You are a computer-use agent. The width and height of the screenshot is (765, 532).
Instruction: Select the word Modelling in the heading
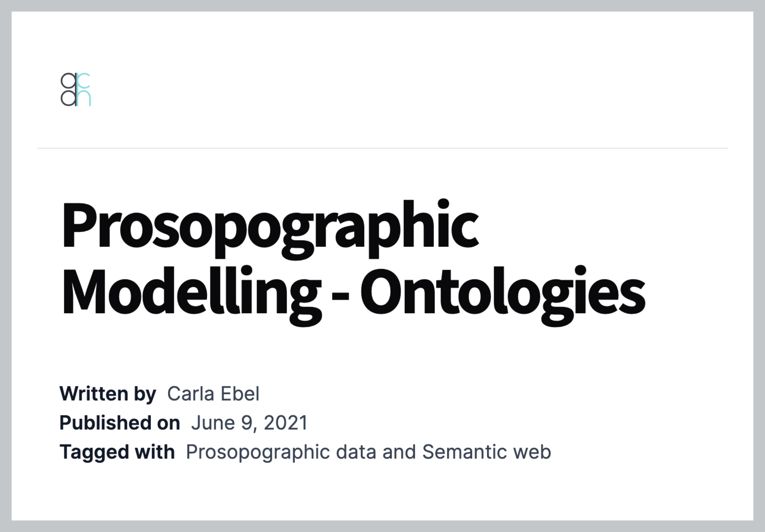point(192,295)
